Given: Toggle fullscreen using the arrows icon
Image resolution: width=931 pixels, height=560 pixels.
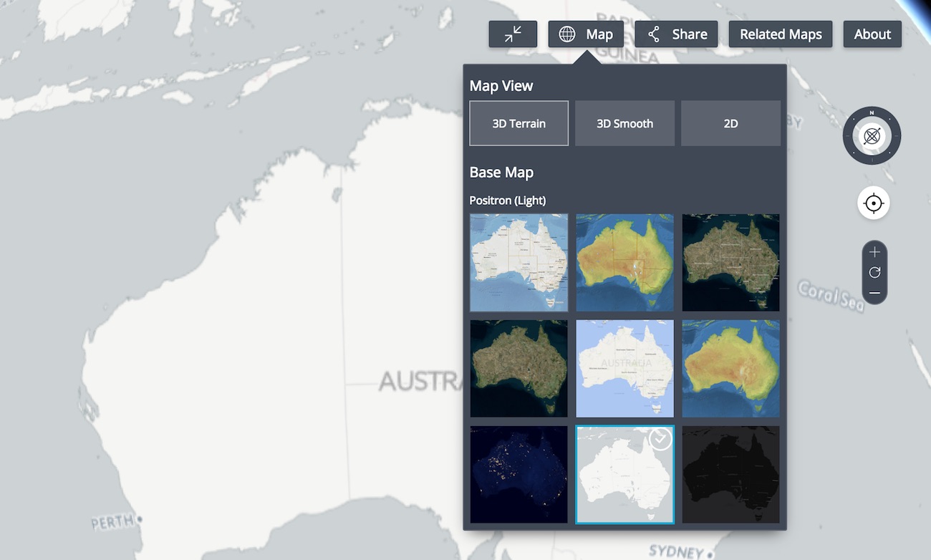Looking at the screenshot, I should tap(513, 34).
